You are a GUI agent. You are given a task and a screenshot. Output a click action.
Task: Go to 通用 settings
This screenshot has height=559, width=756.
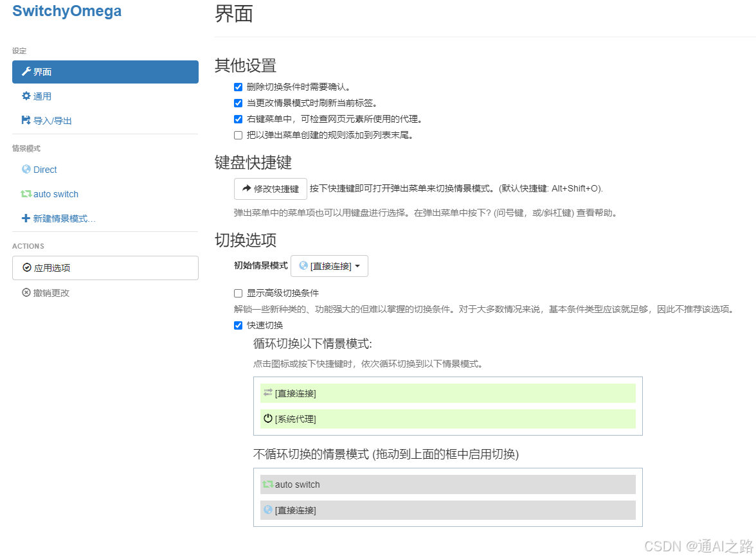(x=105, y=96)
